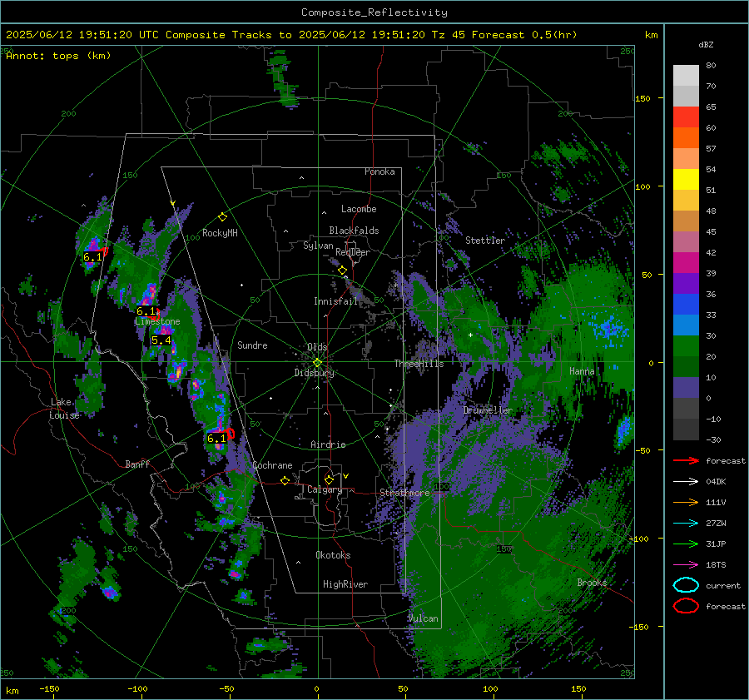
Task: Click the Stettler town label
Action: click(485, 241)
